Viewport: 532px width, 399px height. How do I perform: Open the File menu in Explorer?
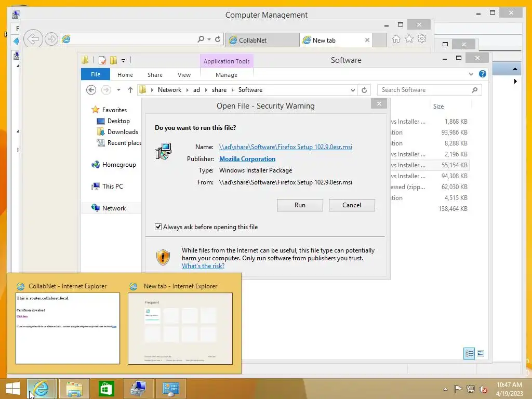tap(96, 74)
